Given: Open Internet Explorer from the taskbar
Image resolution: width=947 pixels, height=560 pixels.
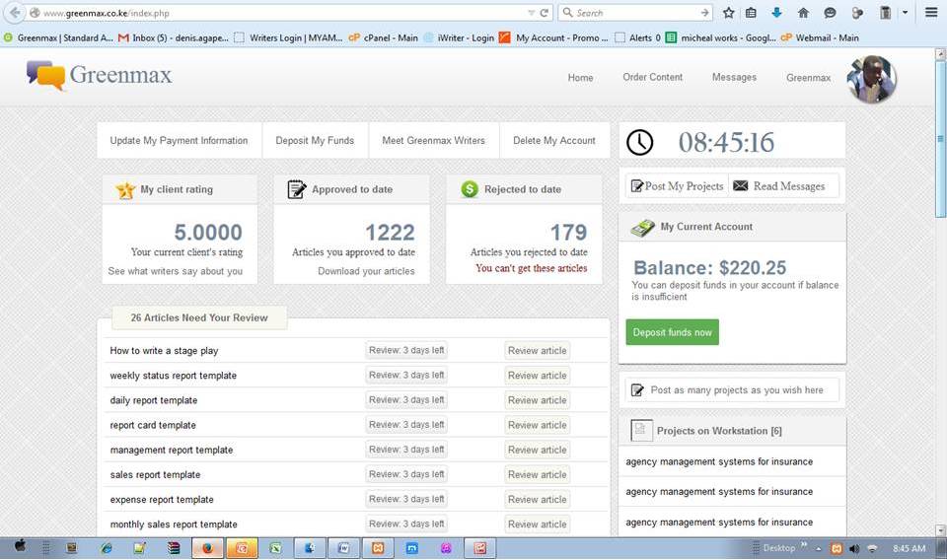Looking at the screenshot, I should pos(107,548).
